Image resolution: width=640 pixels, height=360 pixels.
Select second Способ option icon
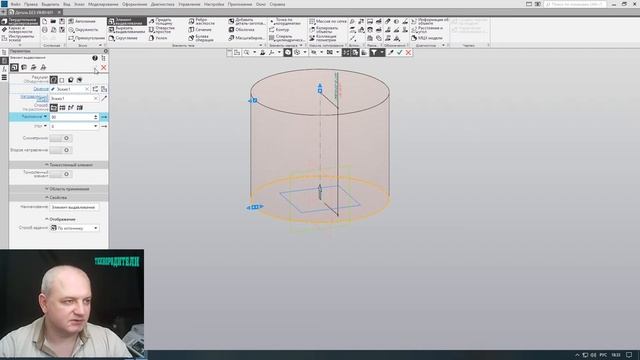pos(62,107)
